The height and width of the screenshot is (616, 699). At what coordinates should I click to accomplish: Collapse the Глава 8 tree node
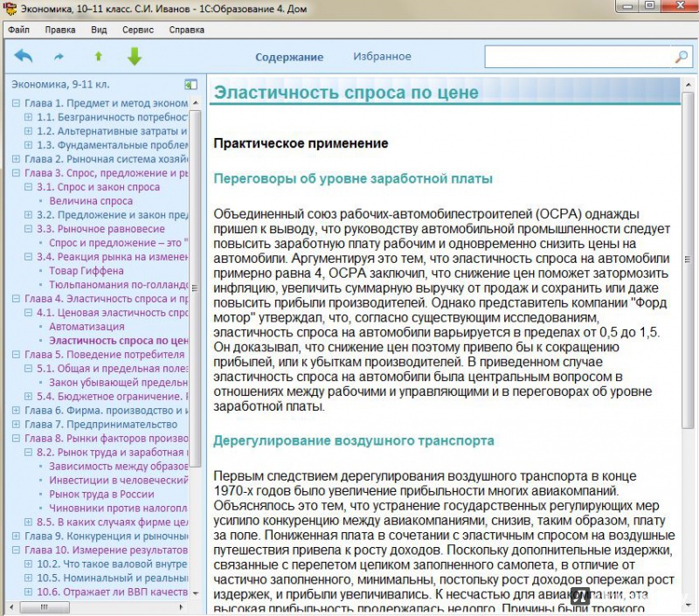(x=16, y=438)
